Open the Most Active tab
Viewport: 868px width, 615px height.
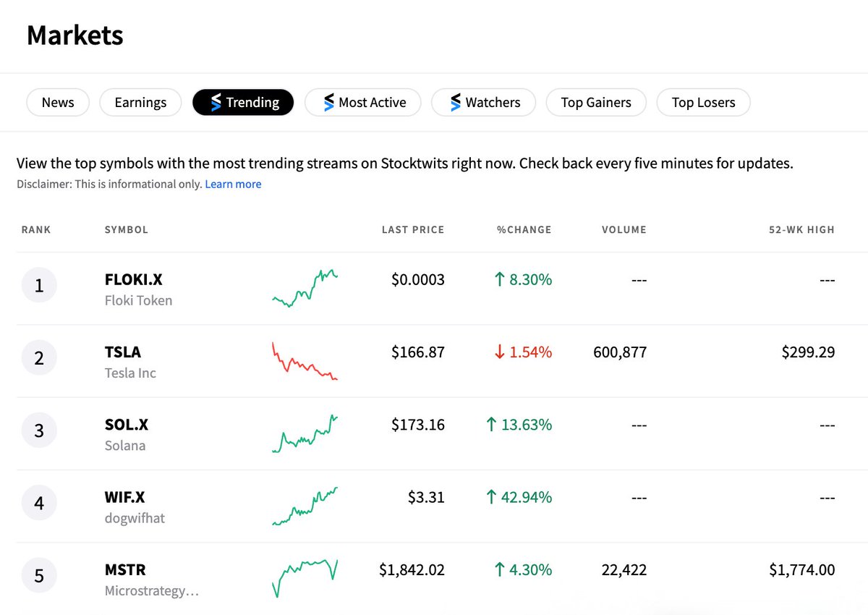[364, 103]
